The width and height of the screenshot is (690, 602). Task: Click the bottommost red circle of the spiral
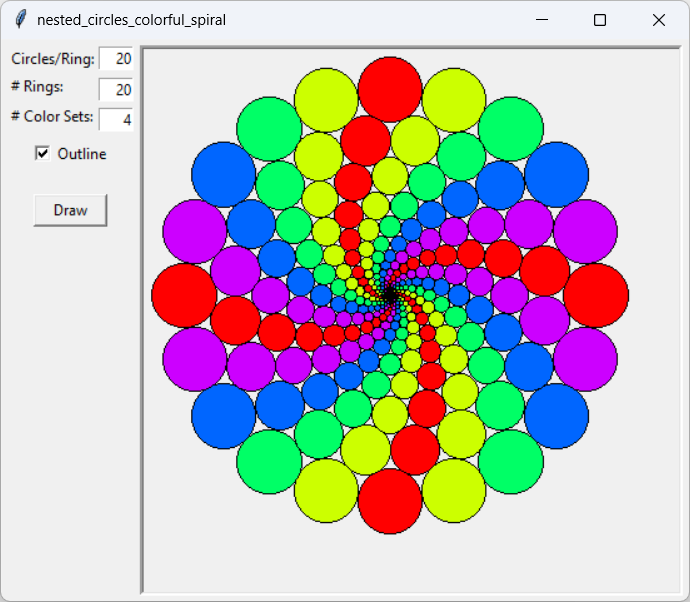click(390, 501)
